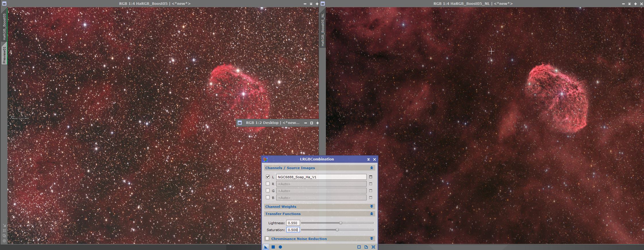
Task: Maximize the Desktop image window
Action: pyautogui.click(x=312, y=123)
